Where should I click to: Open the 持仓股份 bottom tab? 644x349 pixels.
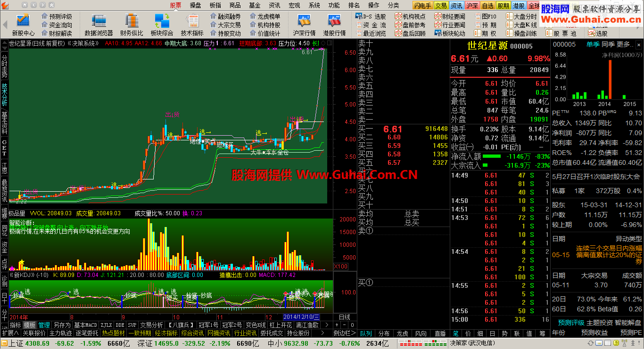[298, 333]
